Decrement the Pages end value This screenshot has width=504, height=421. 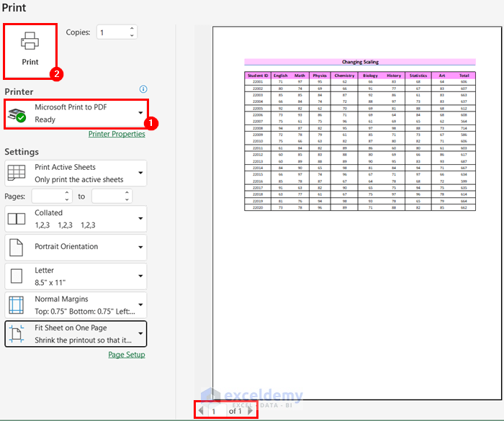pyautogui.click(x=127, y=199)
